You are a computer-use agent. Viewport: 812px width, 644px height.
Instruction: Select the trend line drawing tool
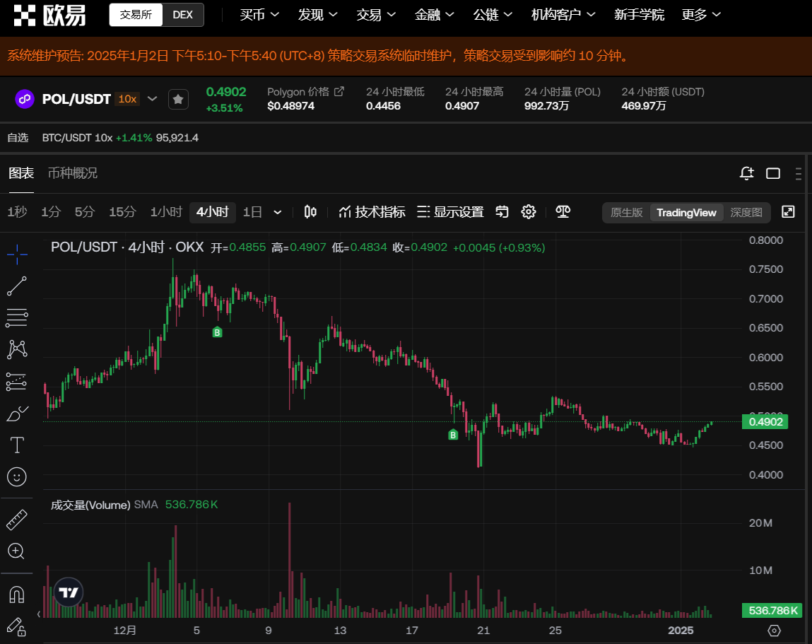tap(17, 286)
